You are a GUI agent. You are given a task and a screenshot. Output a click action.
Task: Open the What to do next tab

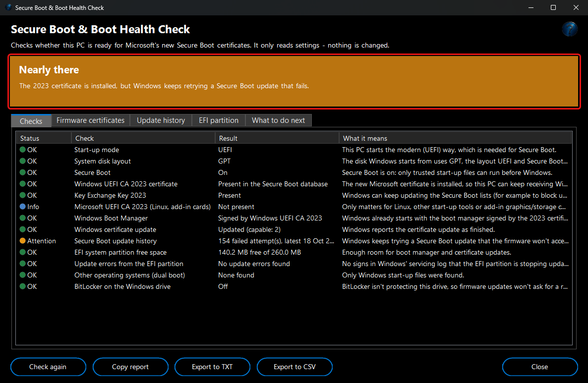(x=278, y=120)
